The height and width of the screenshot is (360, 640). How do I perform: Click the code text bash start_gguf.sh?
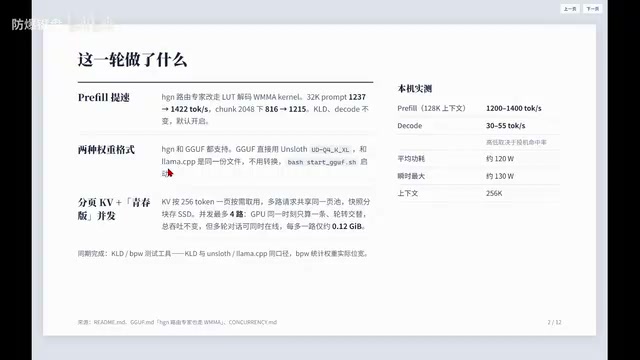tap(322, 162)
